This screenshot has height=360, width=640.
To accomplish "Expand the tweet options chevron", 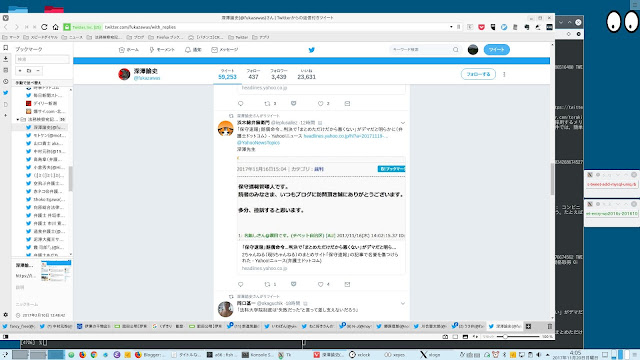I will click(403, 123).
